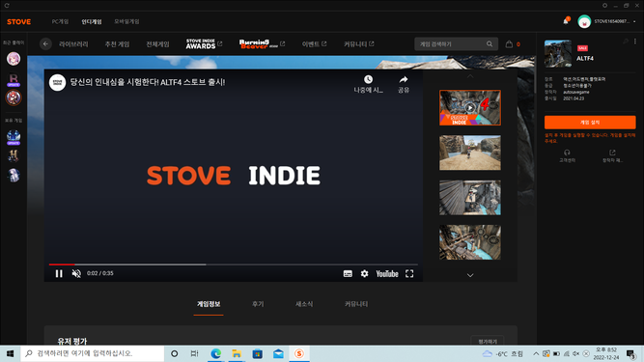Enter fullscreen video mode
The image size is (644, 362).
click(409, 274)
